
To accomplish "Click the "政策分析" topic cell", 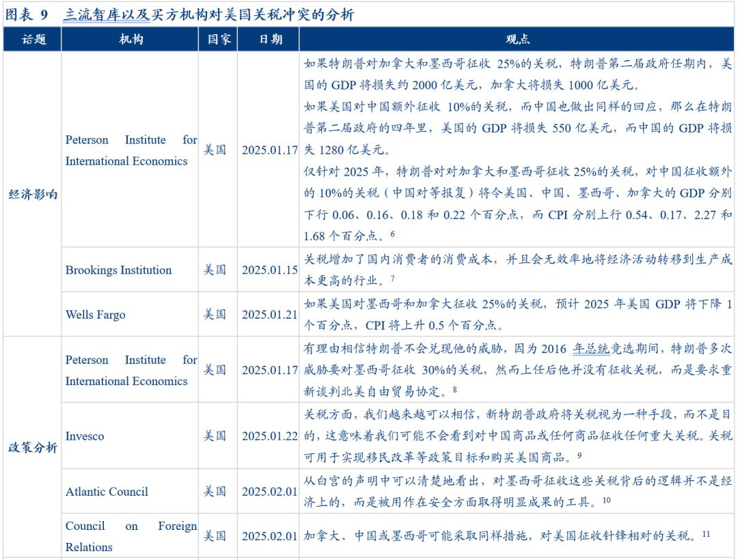I will (x=33, y=448).
